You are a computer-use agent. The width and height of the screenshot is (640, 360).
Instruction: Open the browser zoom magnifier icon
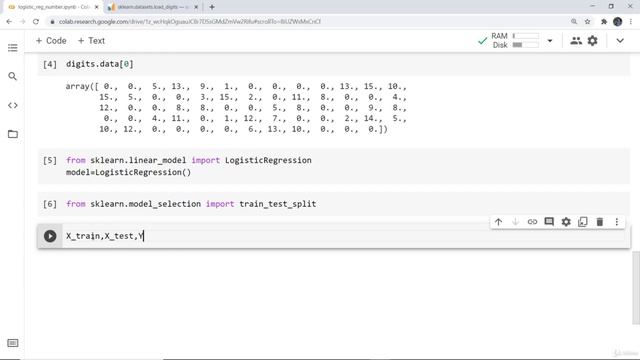click(x=574, y=22)
